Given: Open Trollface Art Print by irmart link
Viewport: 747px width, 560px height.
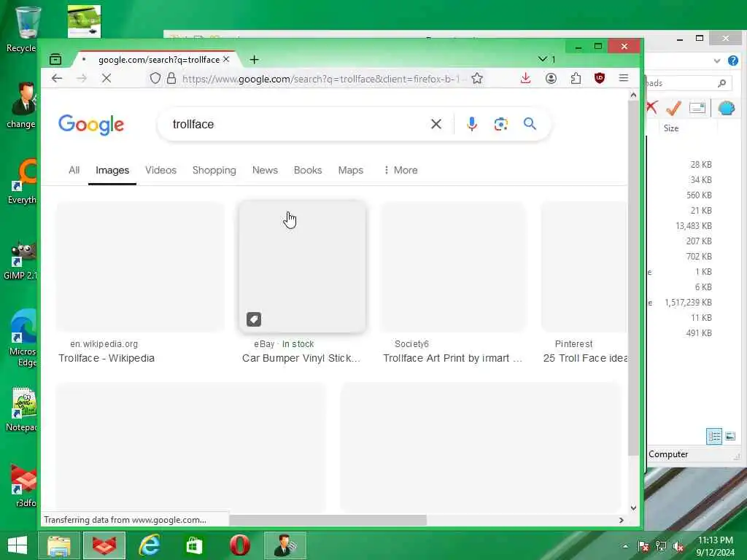Looking at the screenshot, I should click(x=452, y=358).
